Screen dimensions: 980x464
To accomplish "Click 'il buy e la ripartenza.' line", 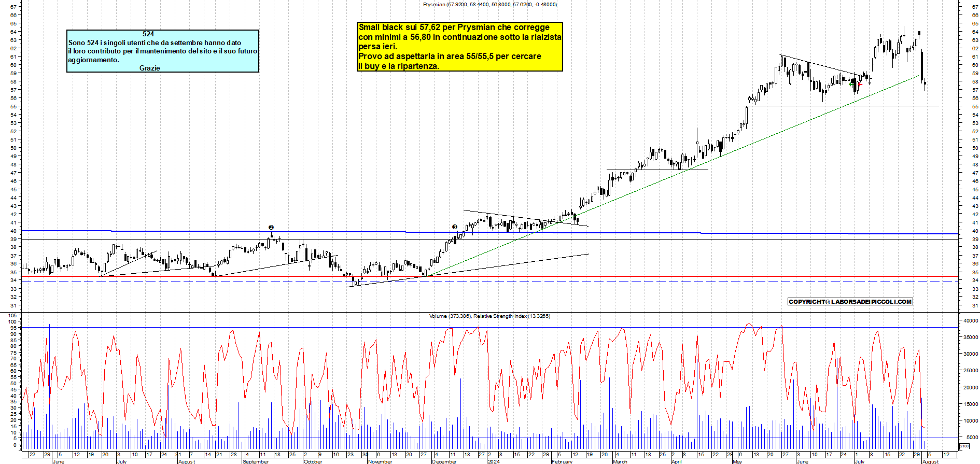I will pos(399,66).
